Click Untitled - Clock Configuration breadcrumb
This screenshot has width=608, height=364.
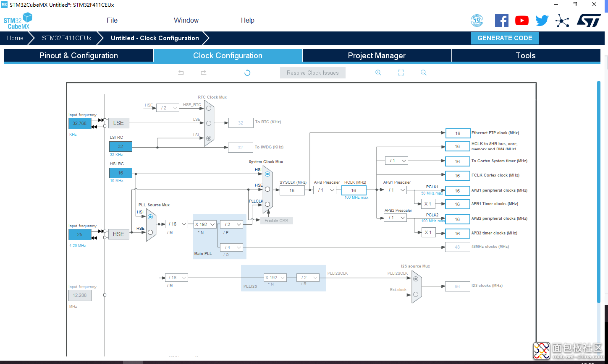pos(155,38)
